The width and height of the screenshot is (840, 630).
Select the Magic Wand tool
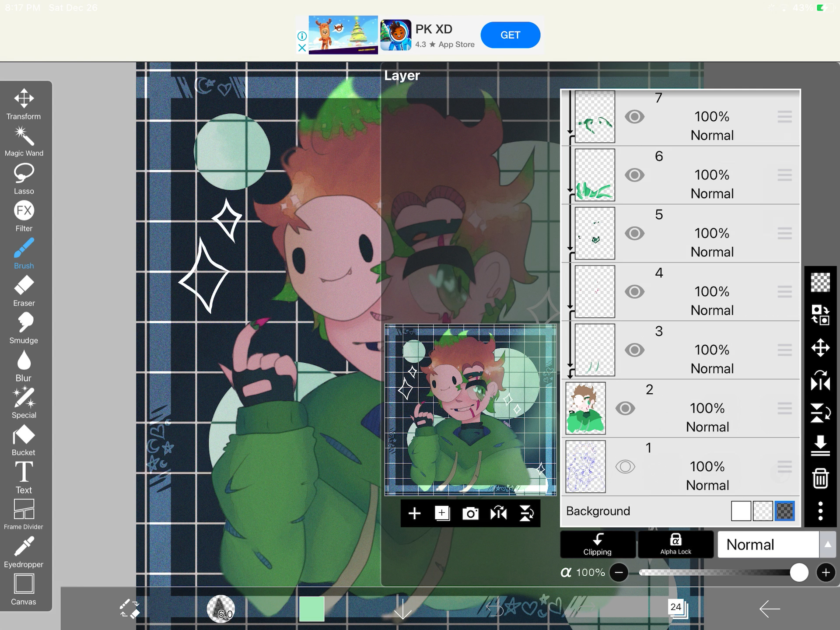coord(24,141)
